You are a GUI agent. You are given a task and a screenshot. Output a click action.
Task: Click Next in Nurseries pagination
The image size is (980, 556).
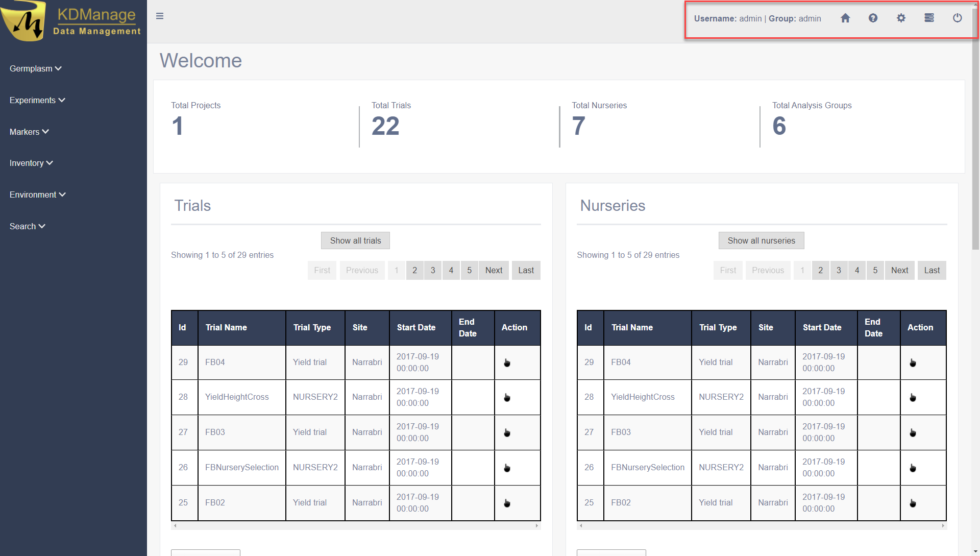coord(899,270)
